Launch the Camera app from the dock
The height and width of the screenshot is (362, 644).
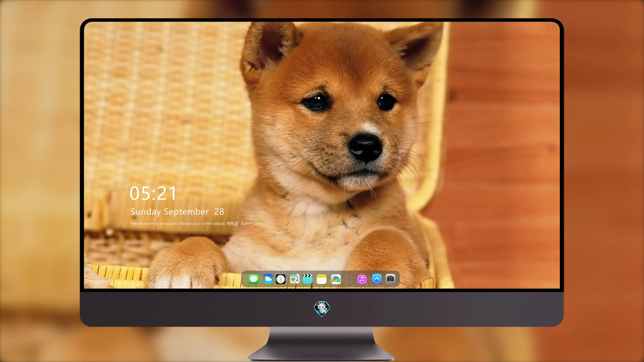[390, 279]
